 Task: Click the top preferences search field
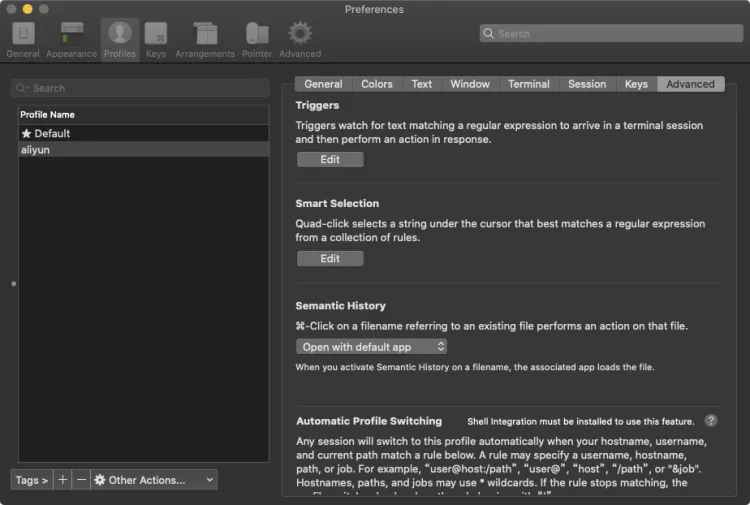[610, 33]
